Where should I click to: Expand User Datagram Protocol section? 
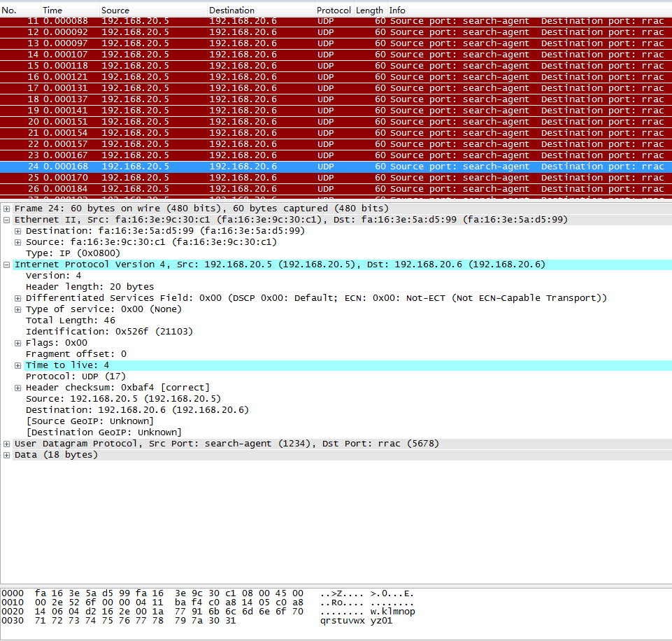click(6, 444)
